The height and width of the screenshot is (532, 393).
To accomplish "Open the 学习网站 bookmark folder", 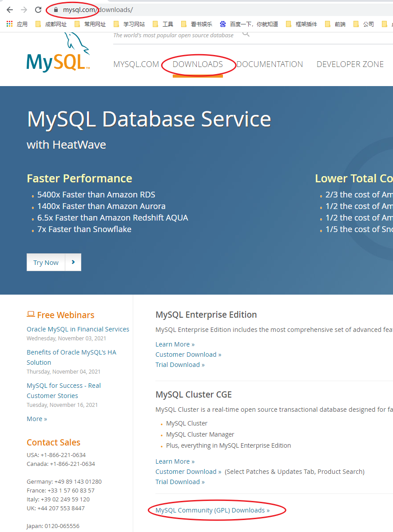I will [129, 24].
